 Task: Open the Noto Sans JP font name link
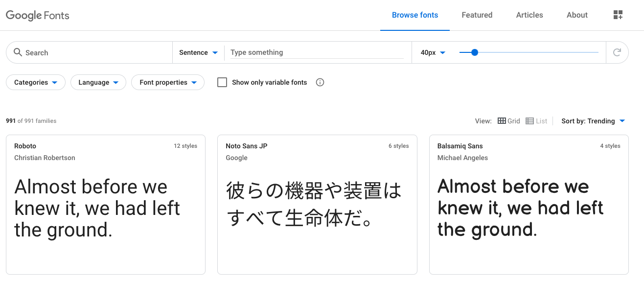point(246,146)
